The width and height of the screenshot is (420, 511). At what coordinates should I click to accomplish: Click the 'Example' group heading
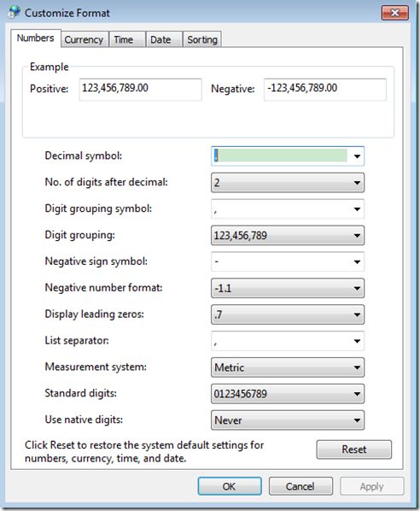pyautogui.click(x=50, y=67)
